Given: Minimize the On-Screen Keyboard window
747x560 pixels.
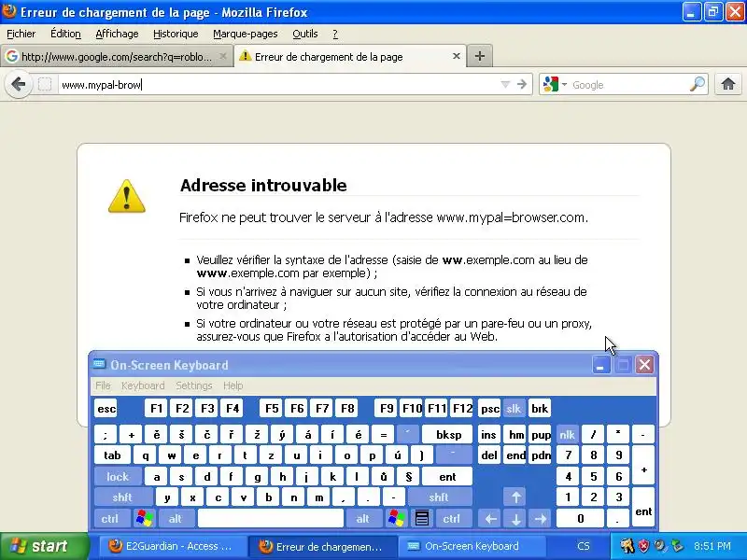Looking at the screenshot, I should (600, 365).
